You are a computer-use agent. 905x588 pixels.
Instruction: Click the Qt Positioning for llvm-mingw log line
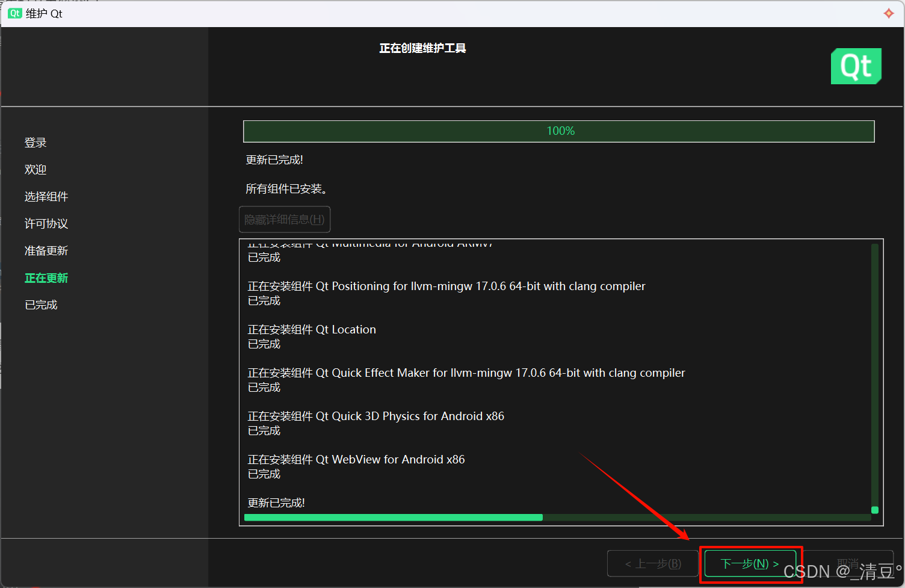click(x=446, y=286)
